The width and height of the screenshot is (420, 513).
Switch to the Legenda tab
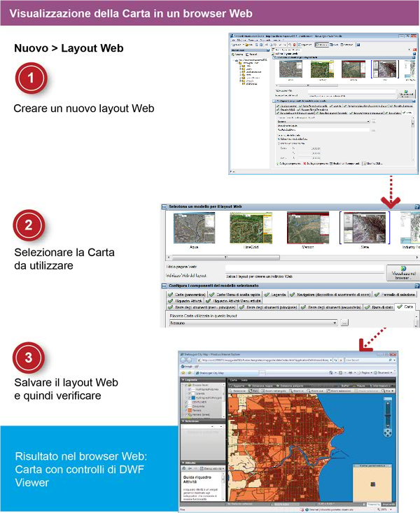275,295
